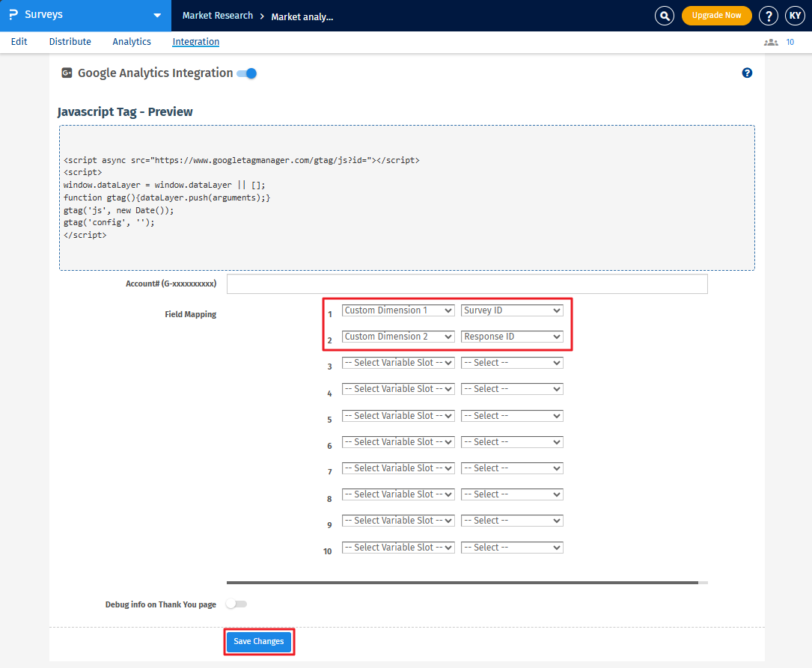Open the Analytics tab
Viewport: 812px width, 668px height.
pyautogui.click(x=132, y=42)
